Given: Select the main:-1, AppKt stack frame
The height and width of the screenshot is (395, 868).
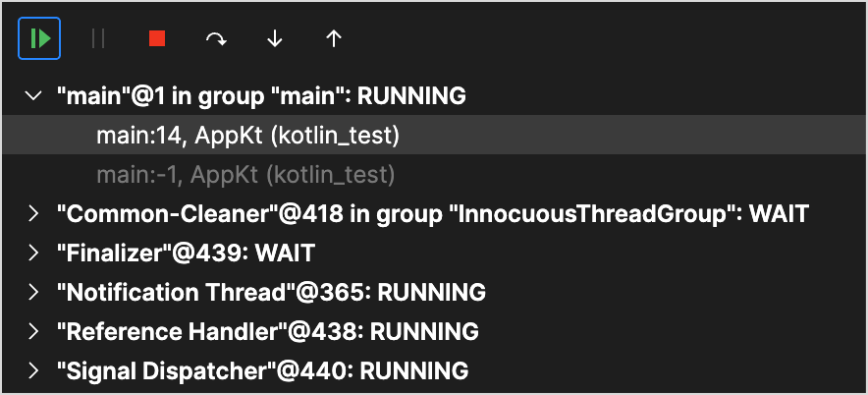Looking at the screenshot, I should pos(245,175).
